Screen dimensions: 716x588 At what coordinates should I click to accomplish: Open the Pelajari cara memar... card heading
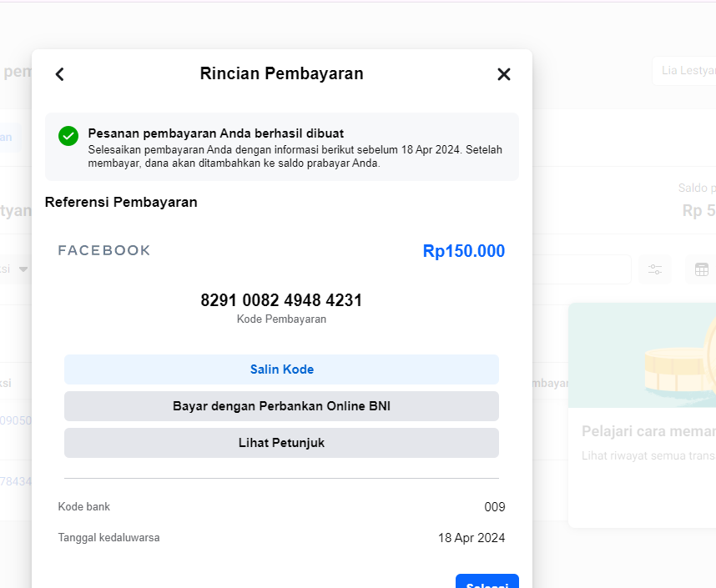[x=648, y=431]
